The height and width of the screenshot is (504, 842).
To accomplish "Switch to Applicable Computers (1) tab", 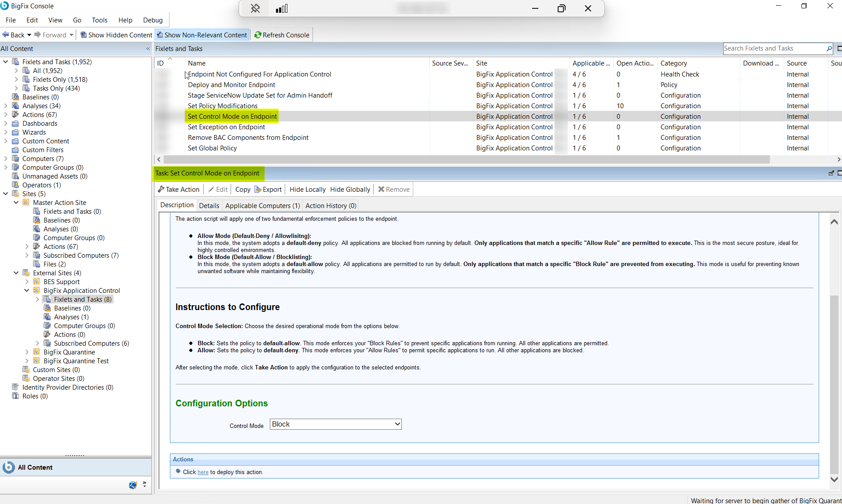I will pos(263,205).
